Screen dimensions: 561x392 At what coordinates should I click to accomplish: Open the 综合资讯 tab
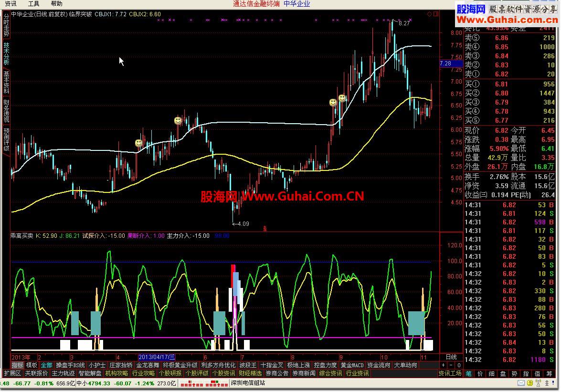pyautogui.click(x=330, y=373)
